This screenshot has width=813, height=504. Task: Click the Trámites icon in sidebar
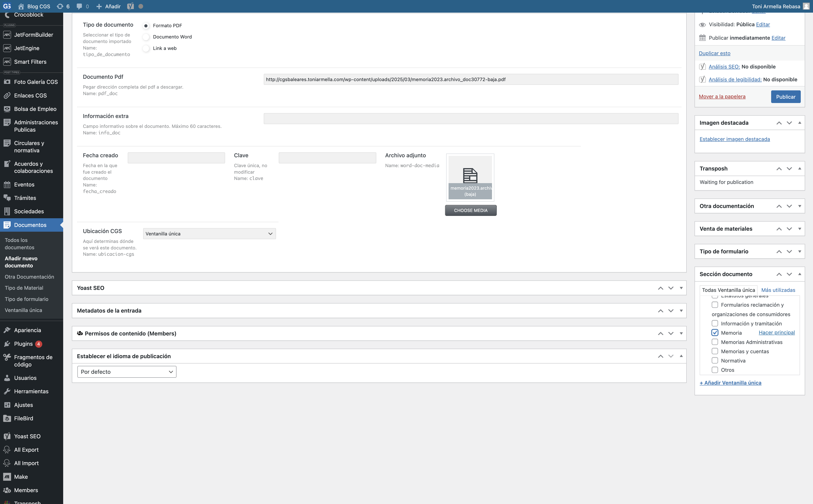pos(7,198)
